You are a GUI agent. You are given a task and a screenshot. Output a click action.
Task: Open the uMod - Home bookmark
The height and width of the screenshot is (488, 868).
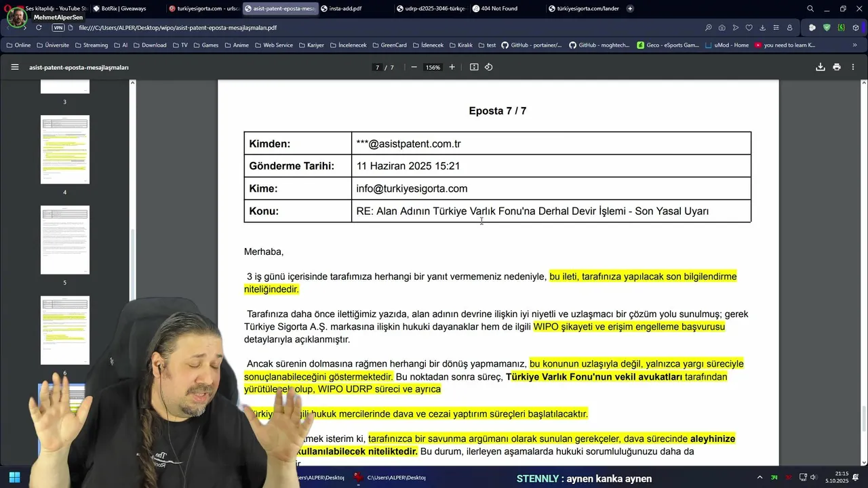click(x=727, y=45)
